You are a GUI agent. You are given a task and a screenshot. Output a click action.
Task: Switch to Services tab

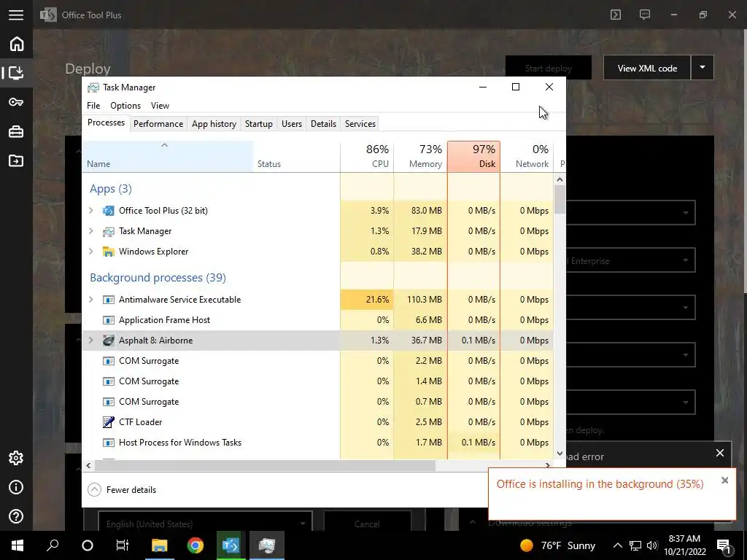pyautogui.click(x=360, y=124)
